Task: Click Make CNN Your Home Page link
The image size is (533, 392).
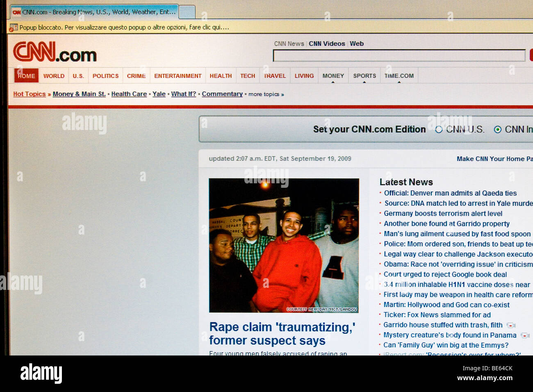Action: point(494,159)
